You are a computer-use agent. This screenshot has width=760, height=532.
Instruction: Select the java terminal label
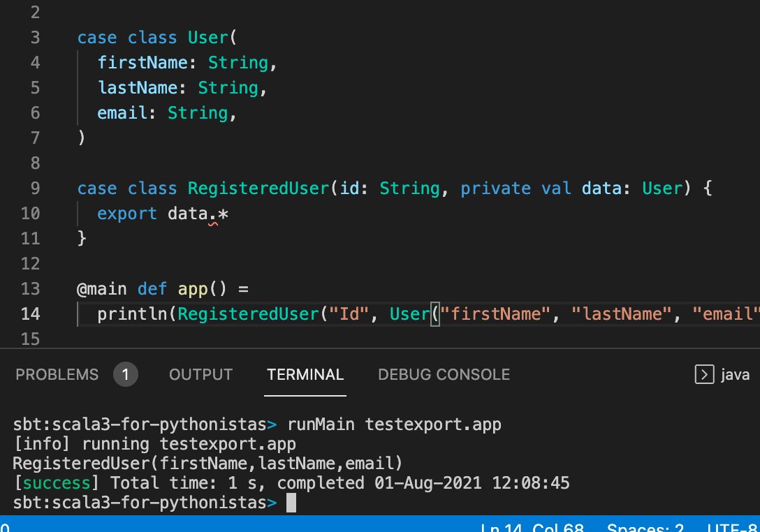click(x=735, y=374)
